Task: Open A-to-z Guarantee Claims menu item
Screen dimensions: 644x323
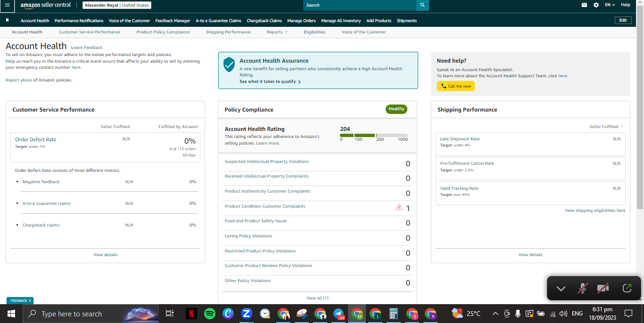Action: 218,21
